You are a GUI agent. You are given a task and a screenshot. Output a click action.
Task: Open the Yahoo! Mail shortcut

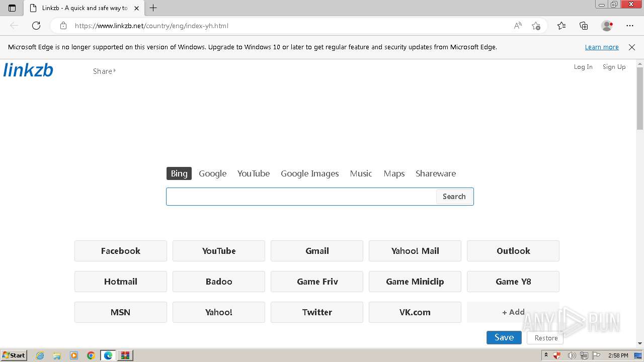pyautogui.click(x=415, y=251)
